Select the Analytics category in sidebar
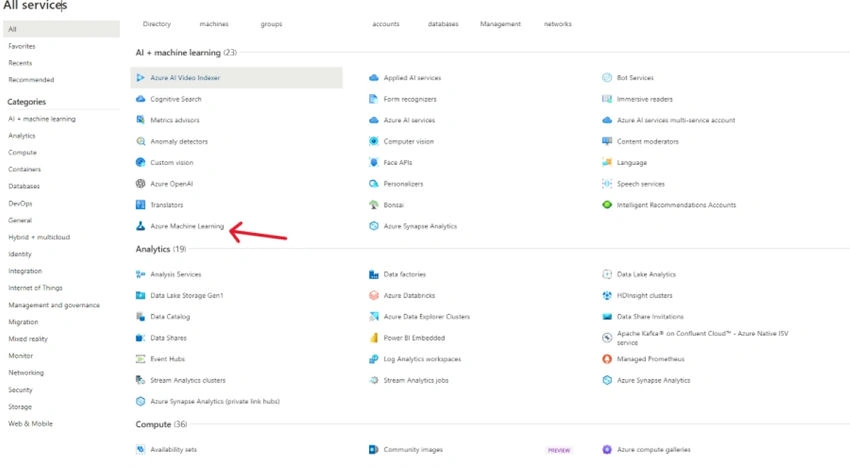The image size is (850, 468). click(x=22, y=136)
